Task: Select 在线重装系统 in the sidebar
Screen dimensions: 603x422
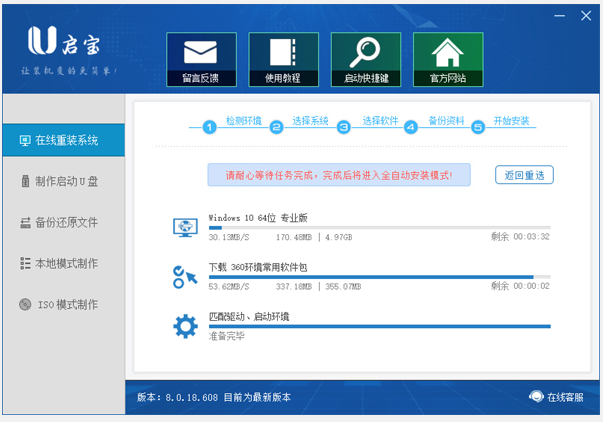Action: click(x=63, y=140)
